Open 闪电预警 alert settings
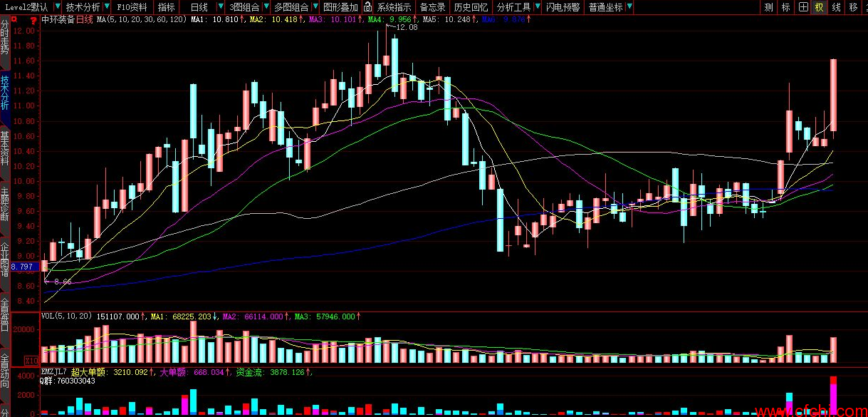 [x=563, y=7]
